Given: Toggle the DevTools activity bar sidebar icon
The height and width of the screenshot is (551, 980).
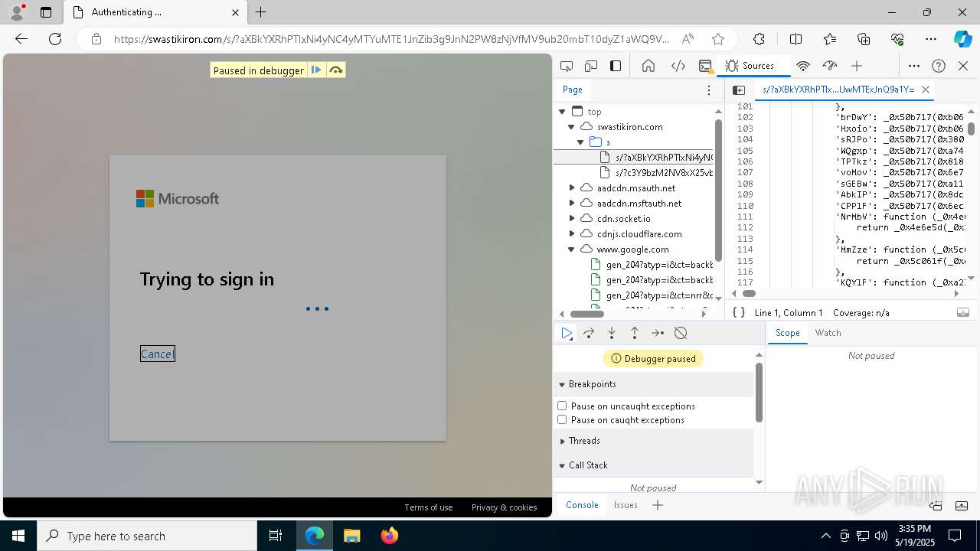Looking at the screenshot, I should tap(616, 66).
